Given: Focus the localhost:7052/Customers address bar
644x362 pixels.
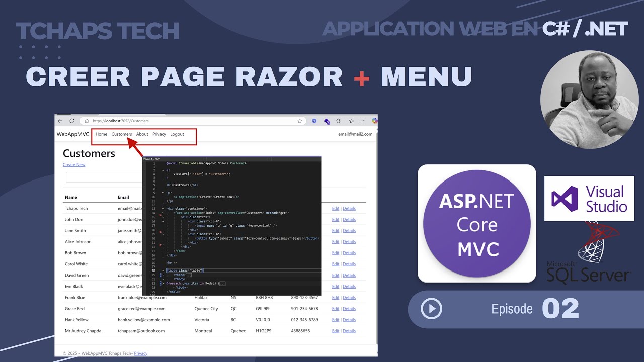Looking at the screenshot, I should pyautogui.click(x=193, y=121).
